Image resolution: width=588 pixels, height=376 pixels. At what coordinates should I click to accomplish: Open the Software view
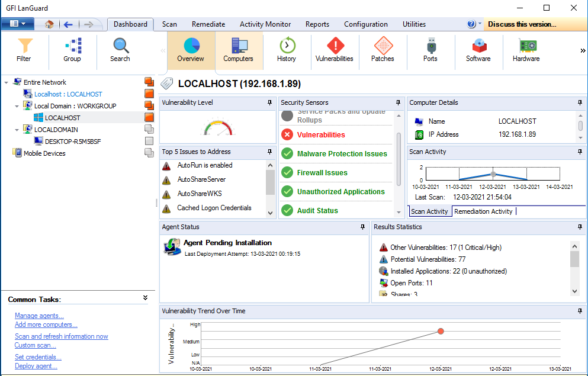pos(478,50)
